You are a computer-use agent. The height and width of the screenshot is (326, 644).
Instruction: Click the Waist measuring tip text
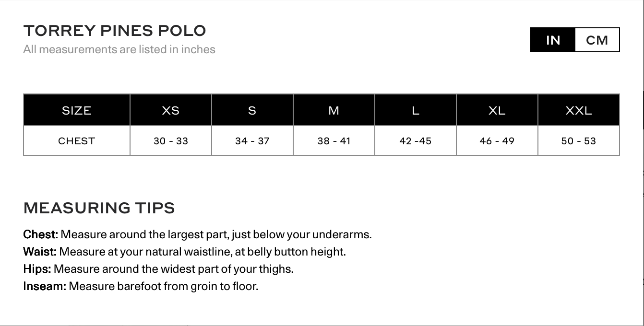tap(184, 252)
